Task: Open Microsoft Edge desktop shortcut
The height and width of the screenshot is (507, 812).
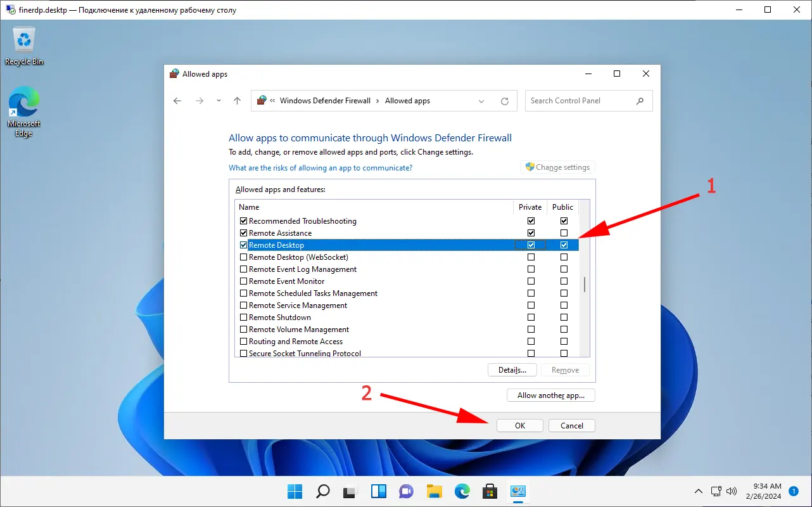Action: (x=24, y=112)
